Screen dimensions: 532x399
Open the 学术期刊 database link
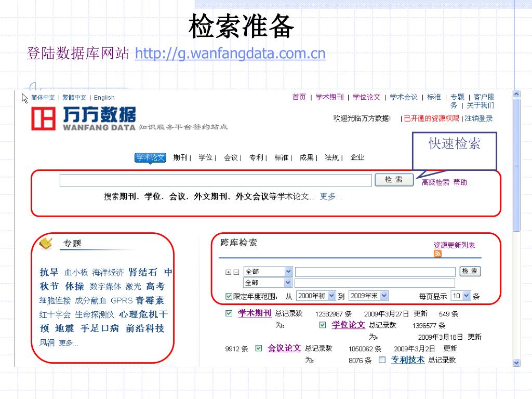click(x=255, y=313)
